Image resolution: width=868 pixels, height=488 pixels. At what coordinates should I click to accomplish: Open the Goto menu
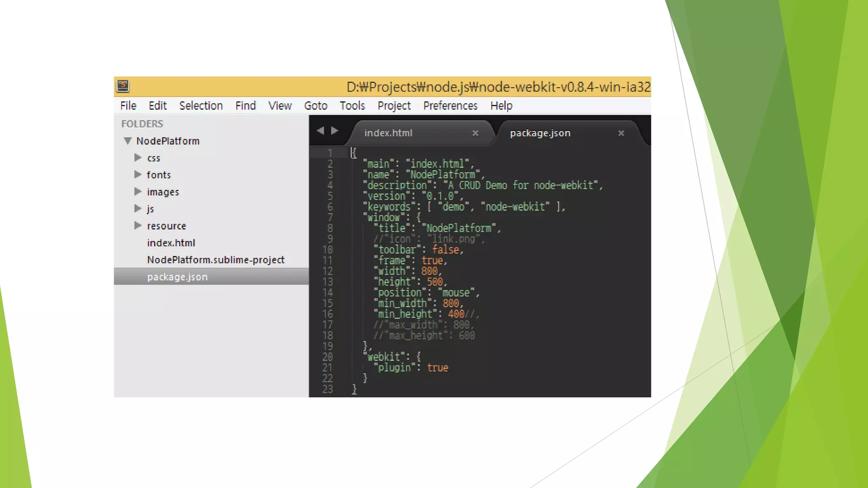[316, 105]
